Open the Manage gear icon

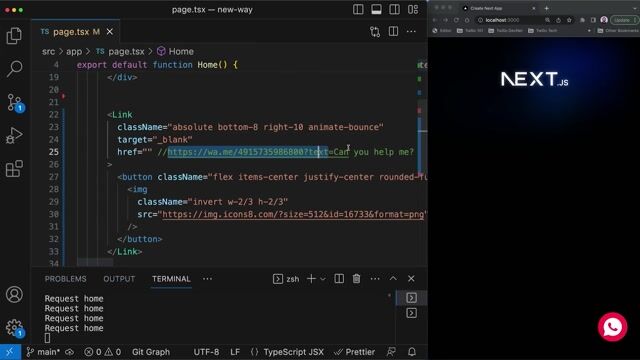click(x=15, y=328)
